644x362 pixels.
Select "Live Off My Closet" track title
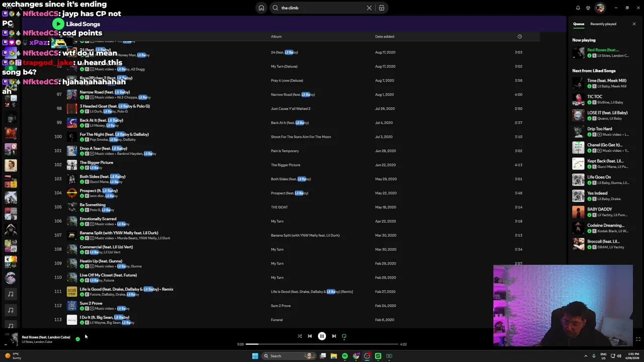pyautogui.click(x=108, y=275)
